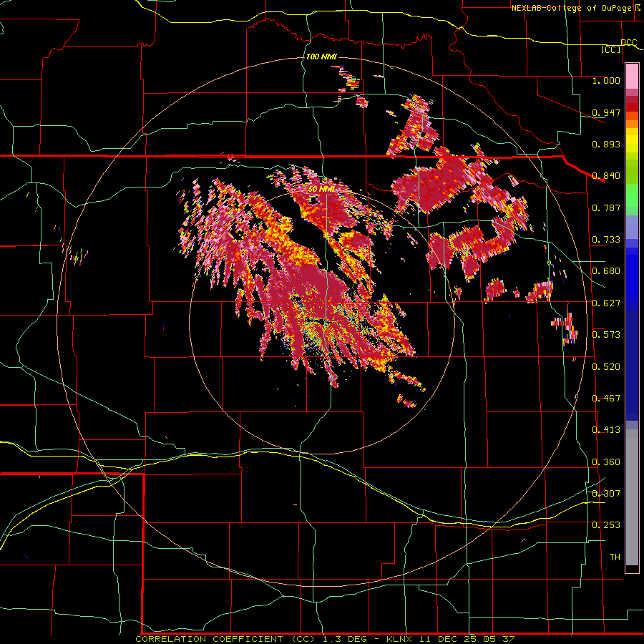
Task: Click the 0.307 scale value
Action: pos(606,494)
